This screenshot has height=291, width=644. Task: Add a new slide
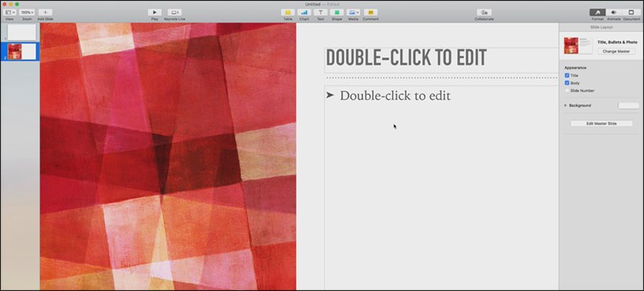pos(45,12)
